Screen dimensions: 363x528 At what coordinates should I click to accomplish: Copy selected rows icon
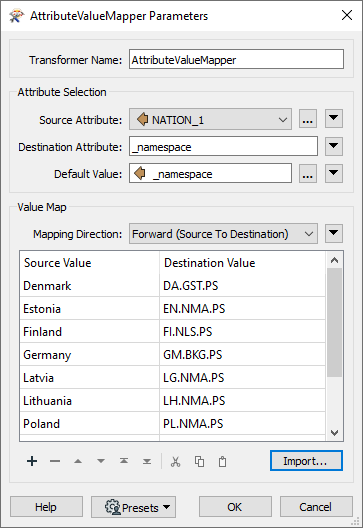[x=199, y=461]
